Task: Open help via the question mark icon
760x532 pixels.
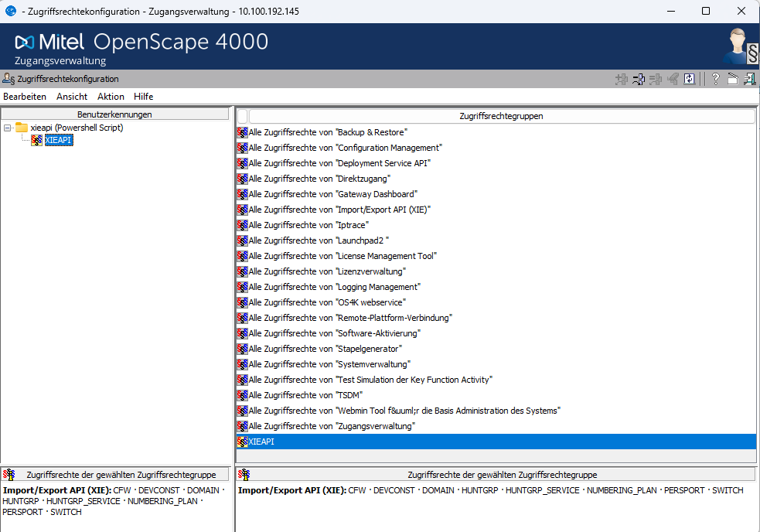Action: point(715,79)
